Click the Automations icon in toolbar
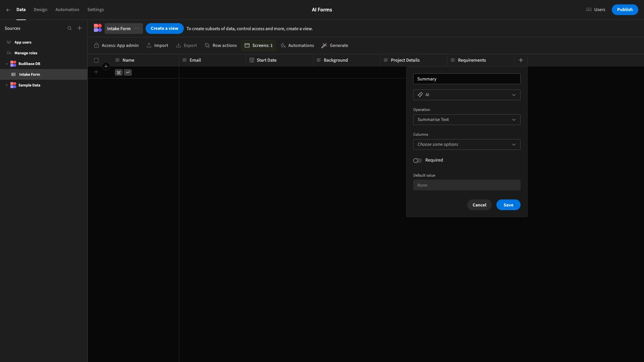This screenshot has height=362, width=644. pos(283,46)
